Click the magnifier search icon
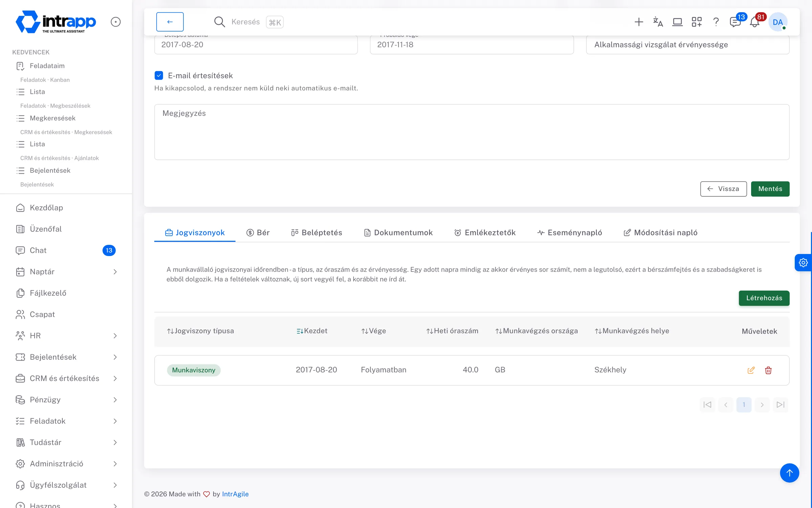The image size is (812, 508). click(220, 22)
